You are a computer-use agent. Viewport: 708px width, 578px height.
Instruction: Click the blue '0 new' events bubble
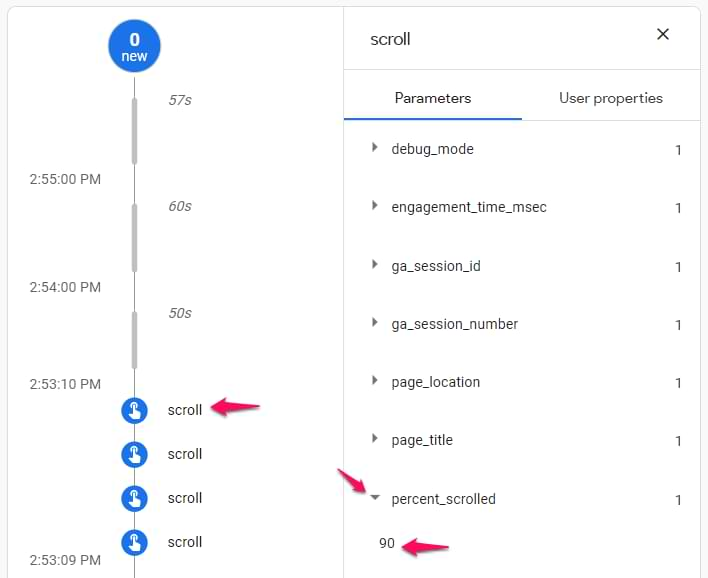(x=134, y=46)
